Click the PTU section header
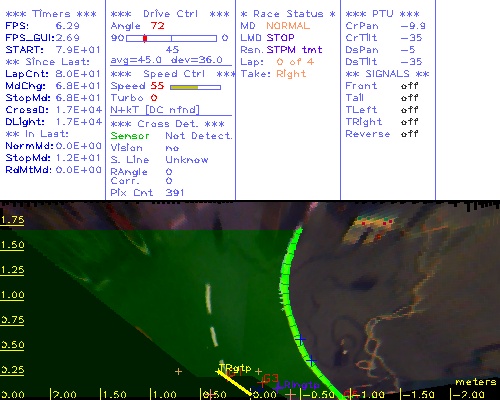500x400 pixels. 382,14
